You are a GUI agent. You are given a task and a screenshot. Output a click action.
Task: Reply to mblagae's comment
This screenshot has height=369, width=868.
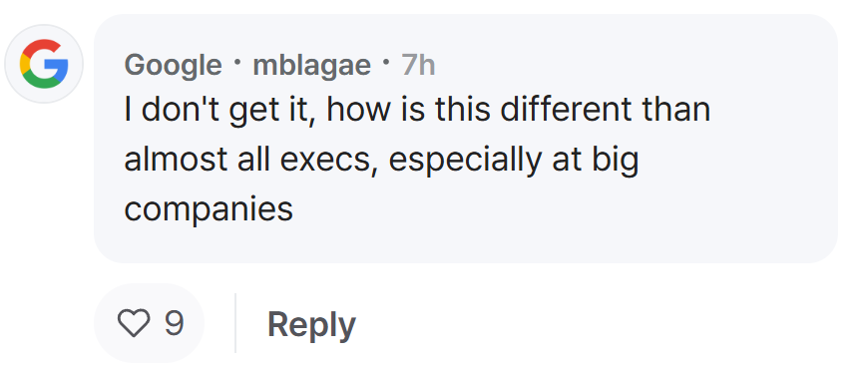click(311, 325)
